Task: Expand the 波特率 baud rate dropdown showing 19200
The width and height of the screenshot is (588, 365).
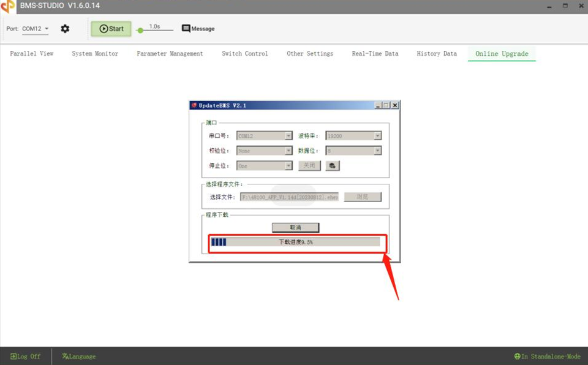Action: tap(378, 135)
